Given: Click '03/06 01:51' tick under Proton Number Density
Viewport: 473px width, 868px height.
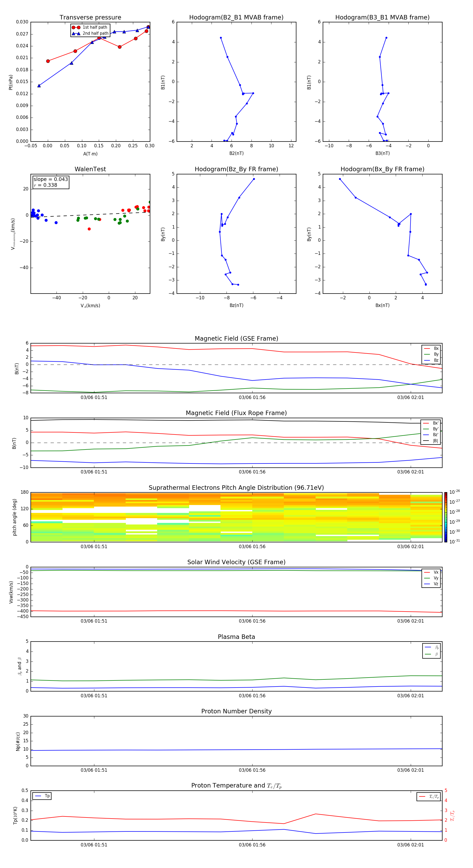Looking at the screenshot, I should click(94, 770).
